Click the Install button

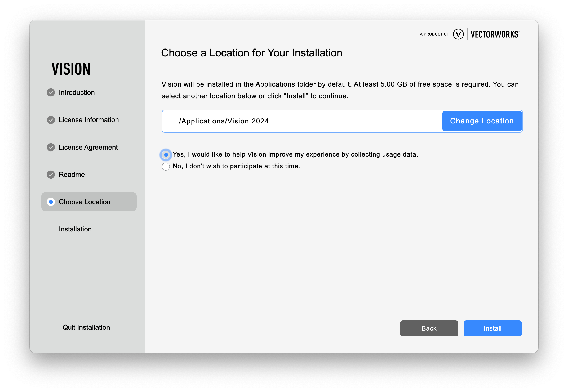point(492,328)
